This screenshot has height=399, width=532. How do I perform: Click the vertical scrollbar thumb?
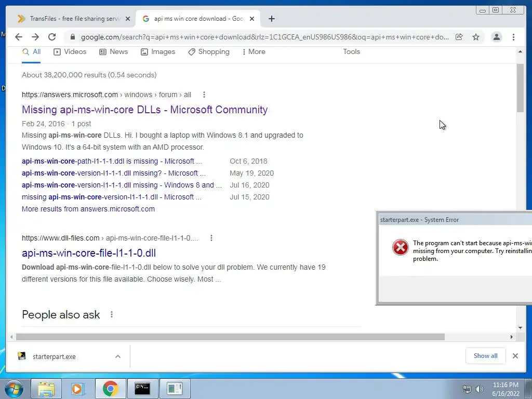click(x=520, y=88)
